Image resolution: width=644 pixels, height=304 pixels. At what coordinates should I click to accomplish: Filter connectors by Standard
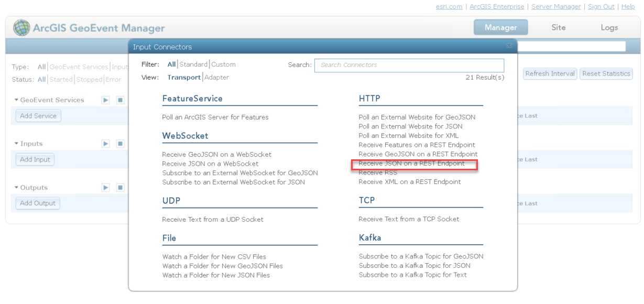[194, 64]
